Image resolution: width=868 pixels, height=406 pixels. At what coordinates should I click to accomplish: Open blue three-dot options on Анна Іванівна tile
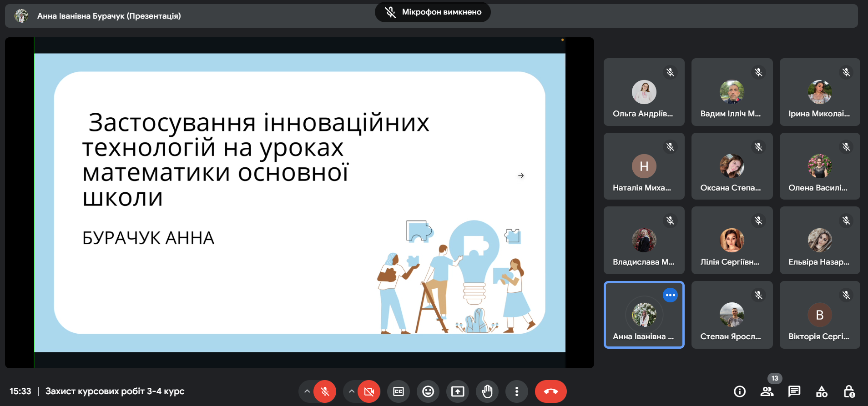(x=670, y=295)
